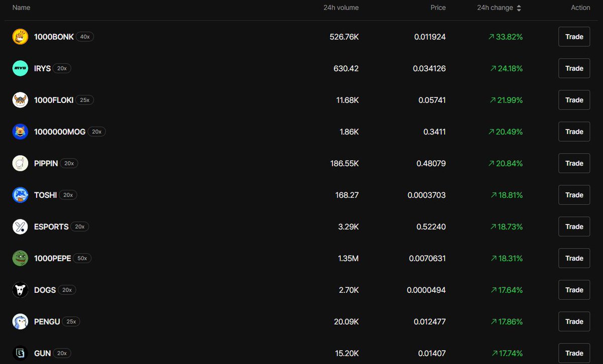Click the 0.52240 price for ESPORTS
603x364 pixels.
click(x=431, y=226)
